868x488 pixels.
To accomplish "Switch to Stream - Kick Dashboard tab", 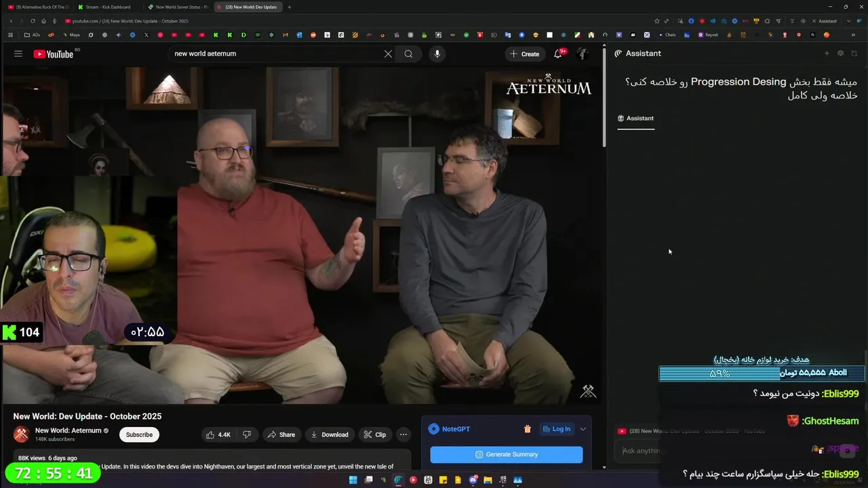I will tap(108, 7).
